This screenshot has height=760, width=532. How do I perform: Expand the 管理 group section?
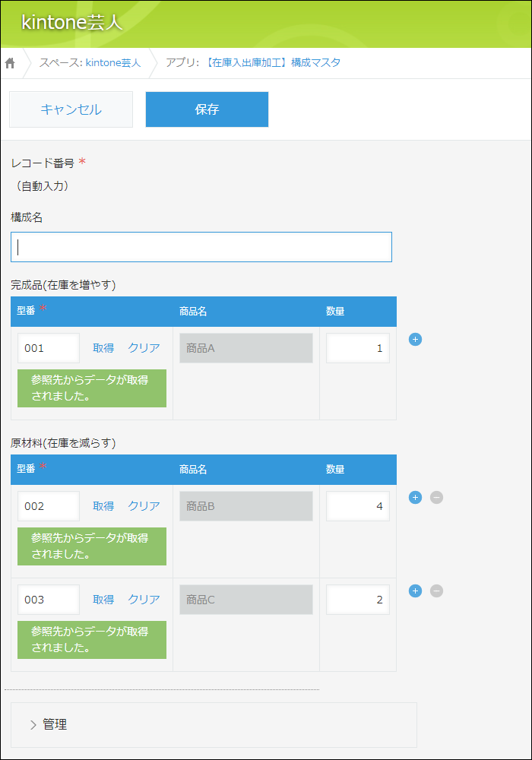click(x=49, y=724)
